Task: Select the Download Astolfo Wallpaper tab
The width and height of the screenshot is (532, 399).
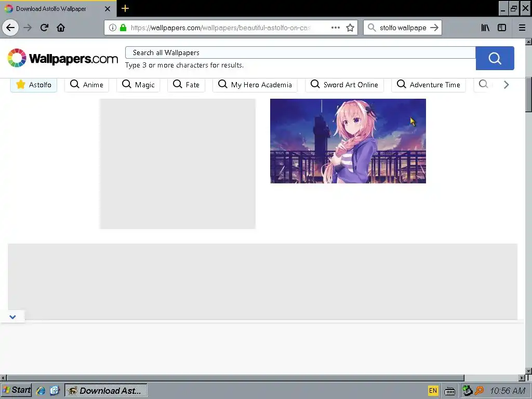Action: pyautogui.click(x=58, y=9)
